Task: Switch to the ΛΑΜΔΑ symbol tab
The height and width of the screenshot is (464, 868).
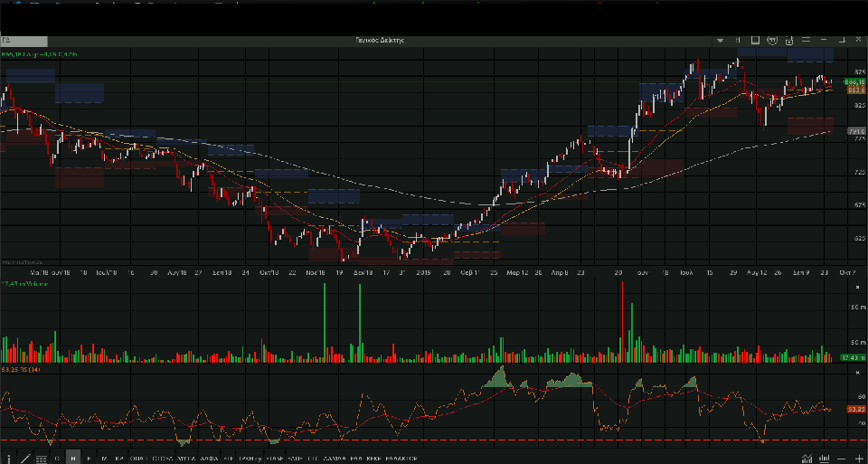Action: click(335, 459)
